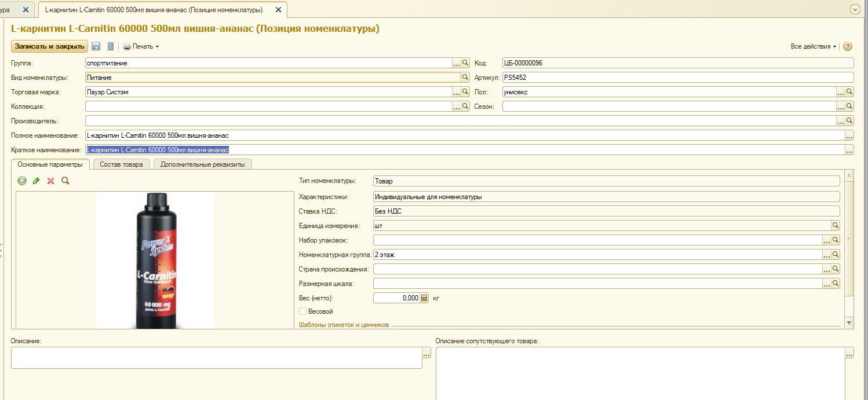Click Записать и закрыть button
The width and height of the screenshot is (868, 400).
[x=49, y=46]
